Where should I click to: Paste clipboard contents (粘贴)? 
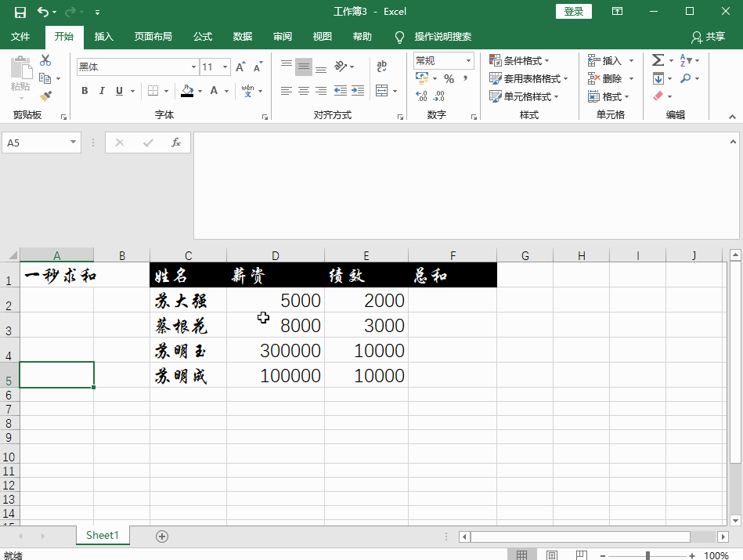click(x=20, y=74)
